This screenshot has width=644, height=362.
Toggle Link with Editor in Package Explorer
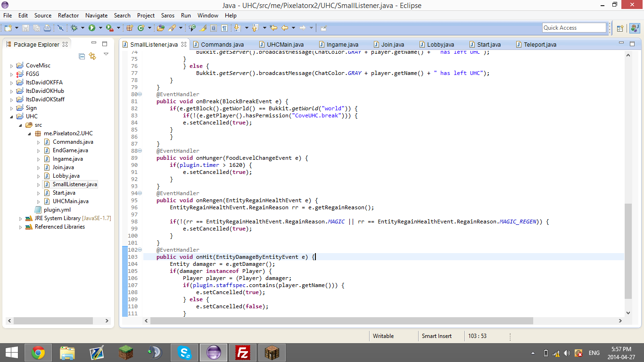(92, 56)
